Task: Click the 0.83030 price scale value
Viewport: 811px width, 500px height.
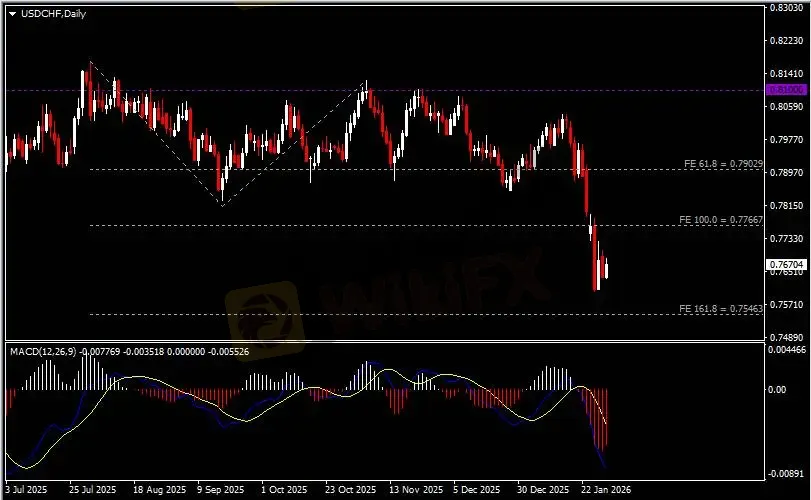Action: tap(786, 8)
